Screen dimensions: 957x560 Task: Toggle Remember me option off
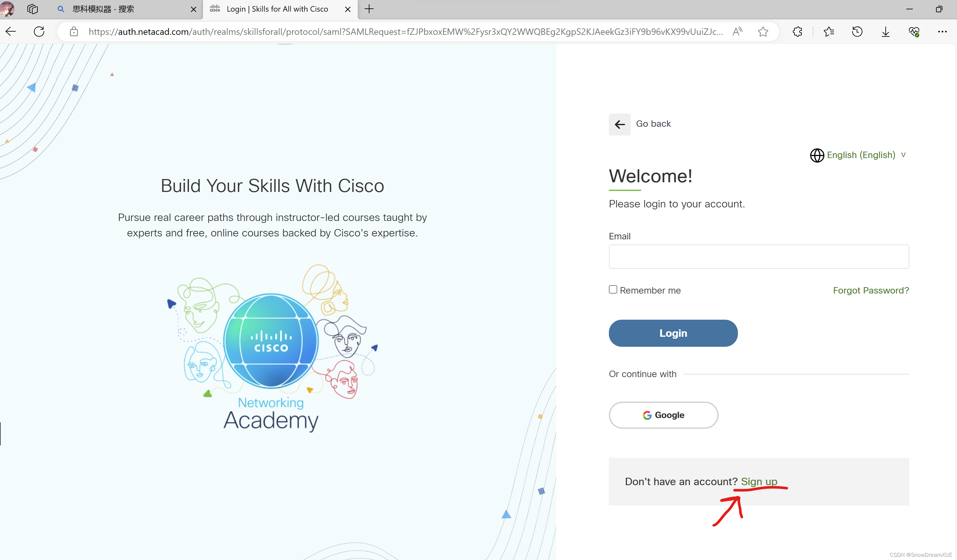(612, 289)
